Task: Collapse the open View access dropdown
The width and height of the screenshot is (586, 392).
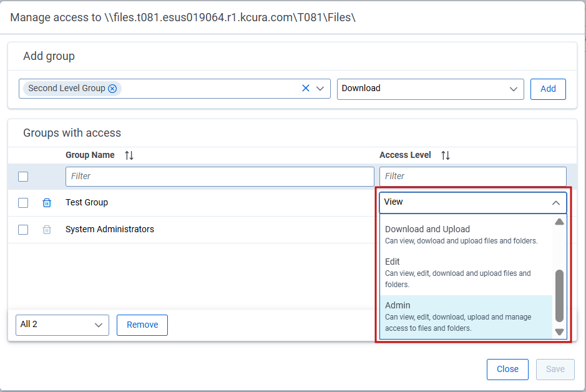Action: (x=555, y=202)
